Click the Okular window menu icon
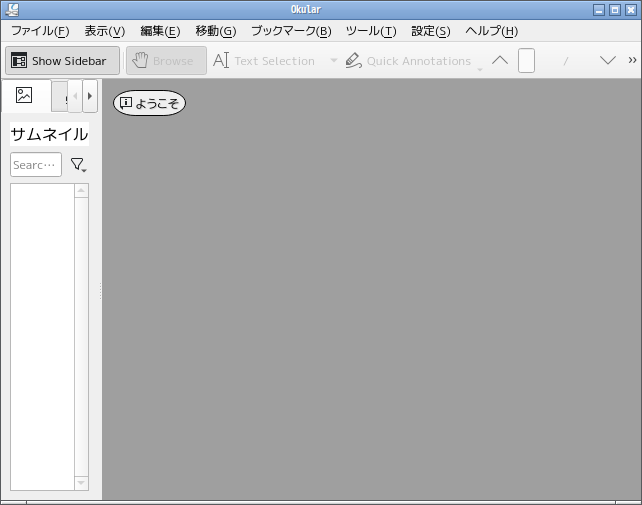The height and width of the screenshot is (505, 642). 12,9
